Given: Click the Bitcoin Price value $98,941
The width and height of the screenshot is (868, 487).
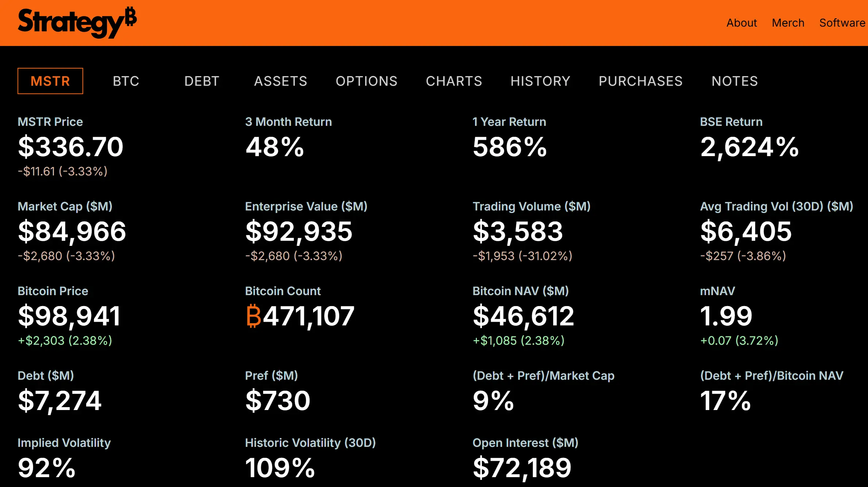Looking at the screenshot, I should tap(69, 316).
